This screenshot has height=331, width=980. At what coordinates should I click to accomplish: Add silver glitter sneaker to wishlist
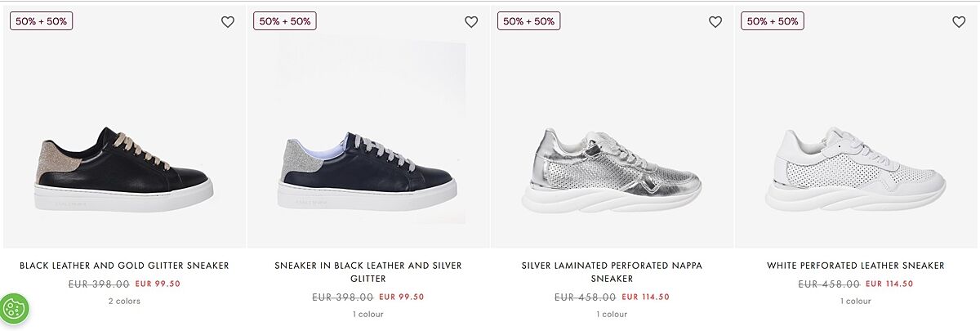click(x=471, y=22)
